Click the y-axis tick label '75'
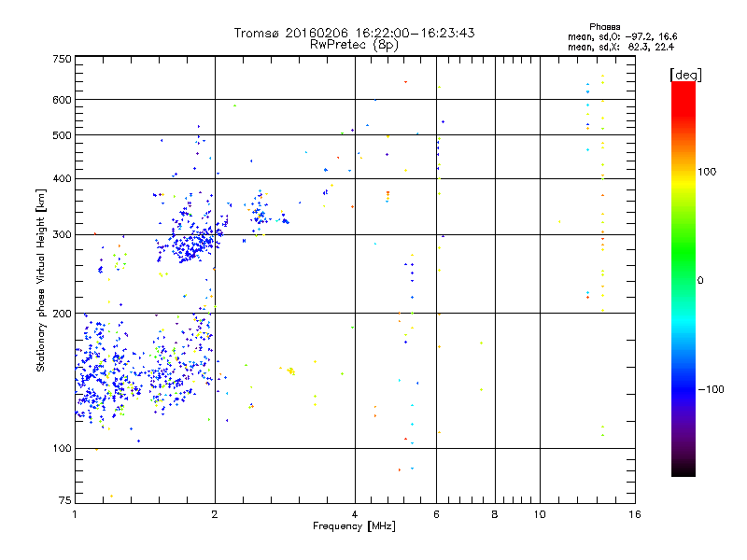 click(x=65, y=500)
